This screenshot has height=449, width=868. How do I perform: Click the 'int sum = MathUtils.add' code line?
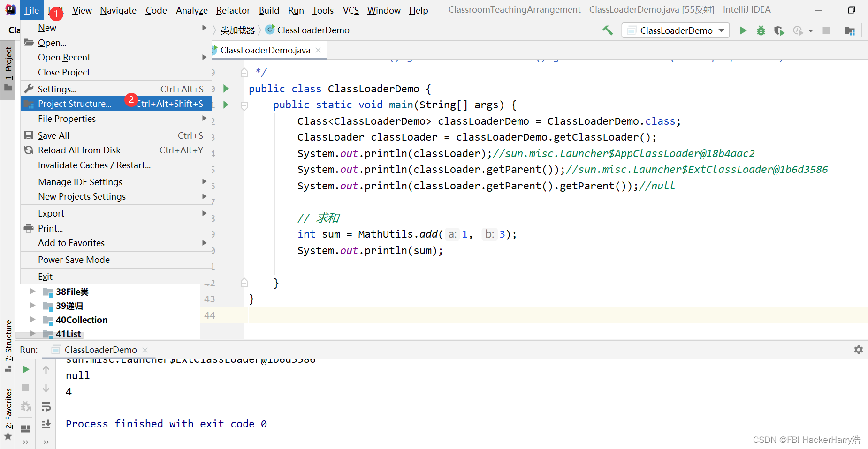(x=407, y=234)
